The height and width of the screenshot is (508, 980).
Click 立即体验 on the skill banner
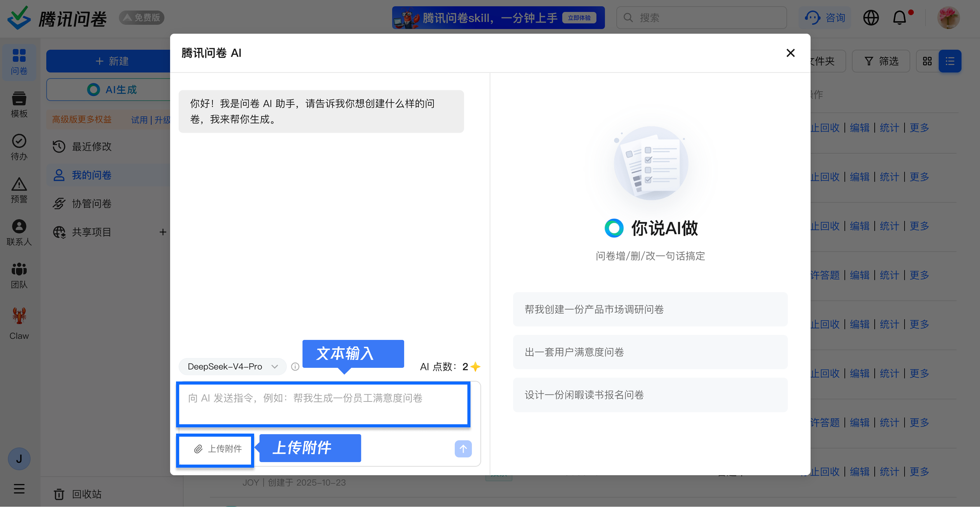579,17
